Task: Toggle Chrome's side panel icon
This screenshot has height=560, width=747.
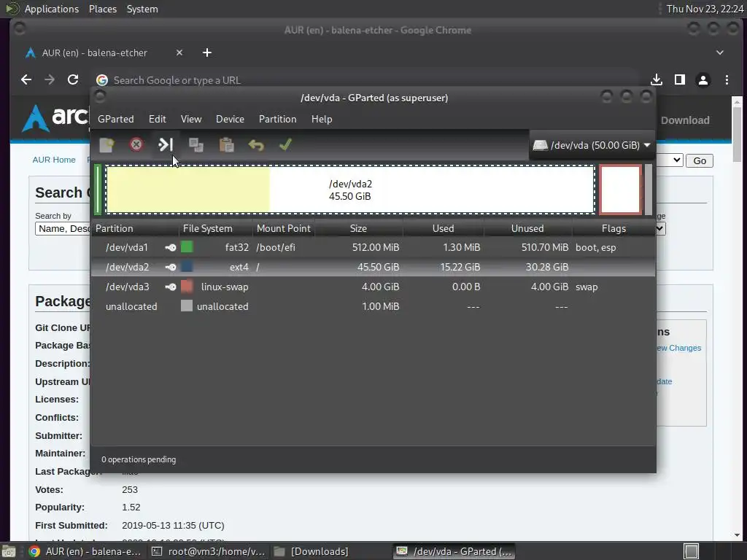Action: (680, 79)
